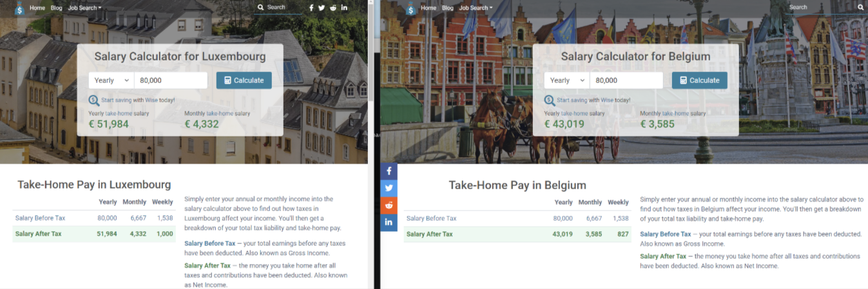Image resolution: width=868 pixels, height=289 pixels.
Task: Go to Home on Belgium page navigation
Action: tap(429, 8)
